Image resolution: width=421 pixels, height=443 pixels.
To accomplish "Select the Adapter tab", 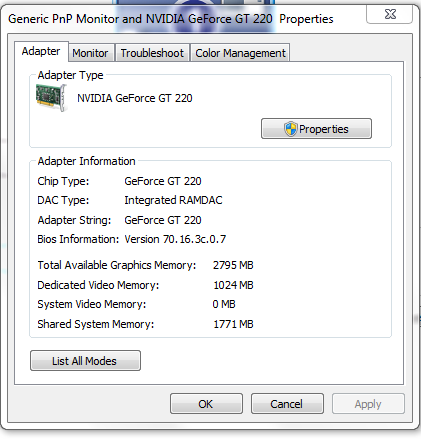I will point(41,51).
